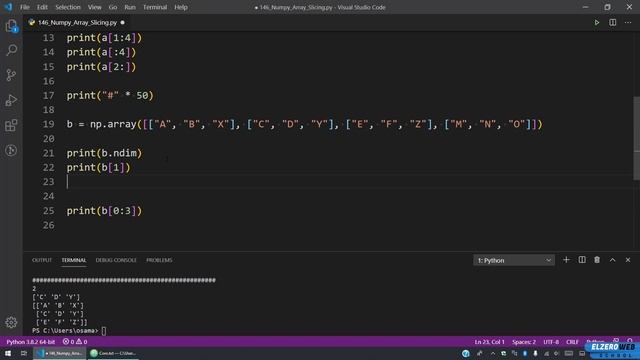This screenshot has width=640, height=360.
Task: Show hidden system tray icons
Action: [x=493, y=353]
